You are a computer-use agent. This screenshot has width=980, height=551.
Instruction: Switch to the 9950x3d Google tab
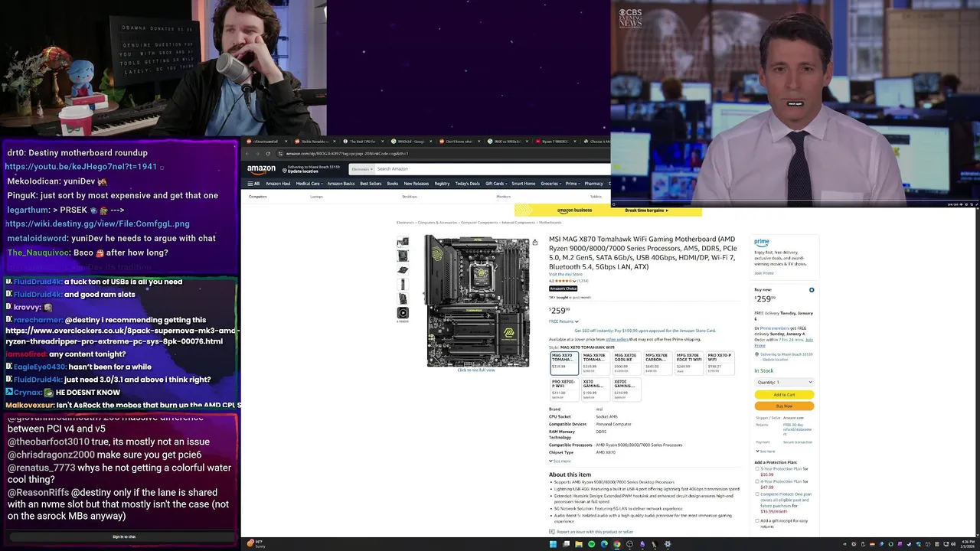pyautogui.click(x=410, y=142)
